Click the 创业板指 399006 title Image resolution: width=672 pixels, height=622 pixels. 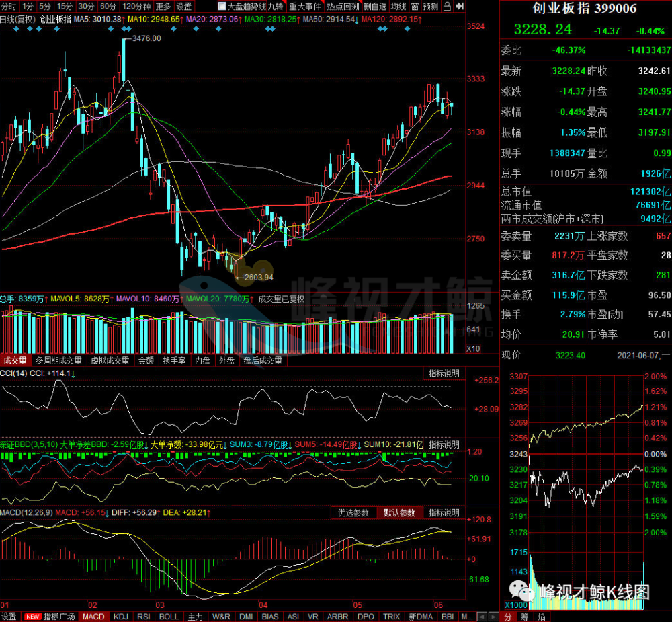(x=585, y=8)
